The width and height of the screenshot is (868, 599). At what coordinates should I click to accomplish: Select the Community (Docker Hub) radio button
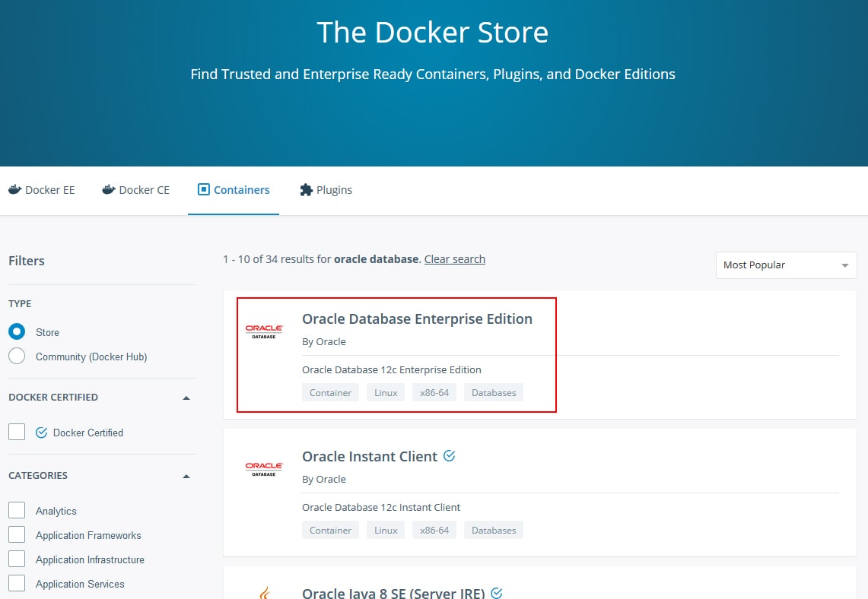coord(17,357)
